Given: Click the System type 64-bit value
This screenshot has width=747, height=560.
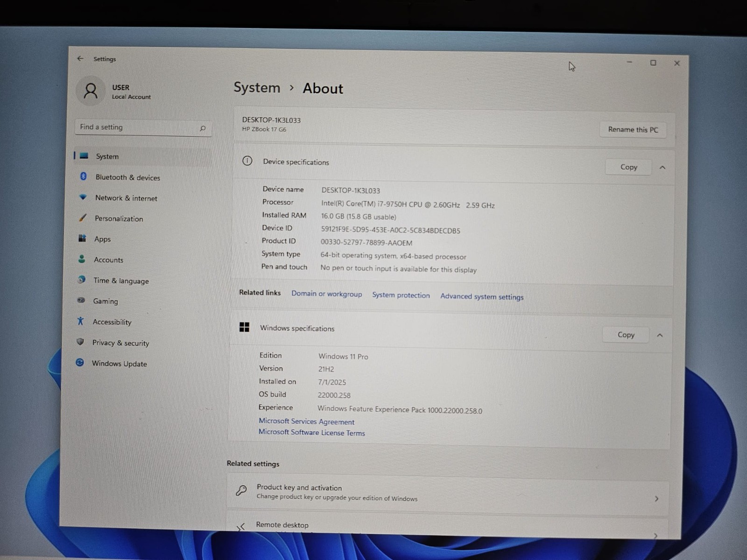Looking at the screenshot, I should point(393,256).
